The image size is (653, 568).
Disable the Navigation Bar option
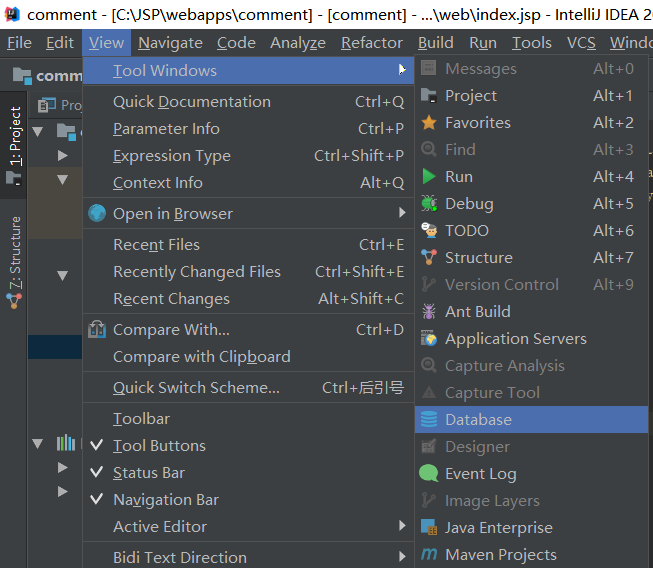coord(165,500)
